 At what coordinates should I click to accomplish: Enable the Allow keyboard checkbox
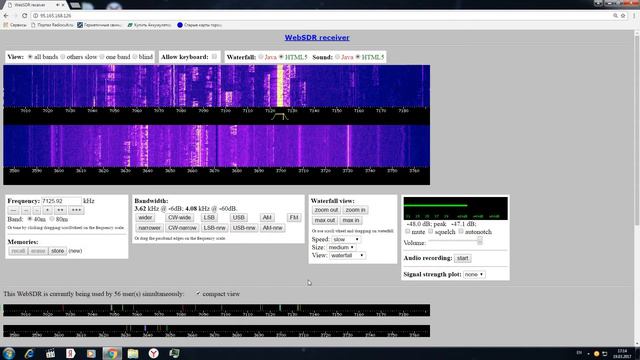click(x=214, y=57)
